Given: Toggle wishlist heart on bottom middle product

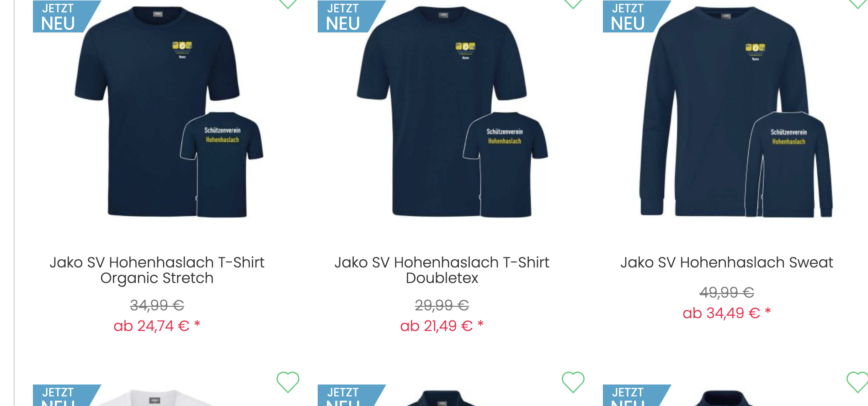Looking at the screenshot, I should (x=573, y=382).
